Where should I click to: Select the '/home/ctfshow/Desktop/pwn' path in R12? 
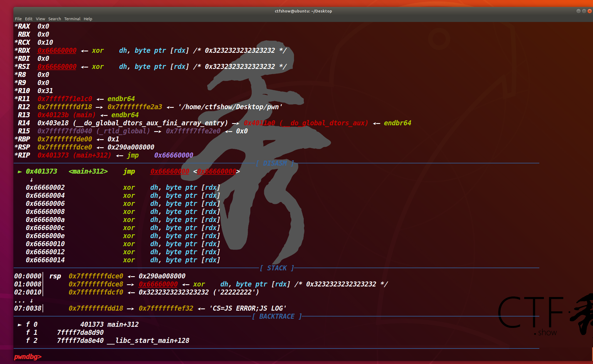tap(231, 107)
